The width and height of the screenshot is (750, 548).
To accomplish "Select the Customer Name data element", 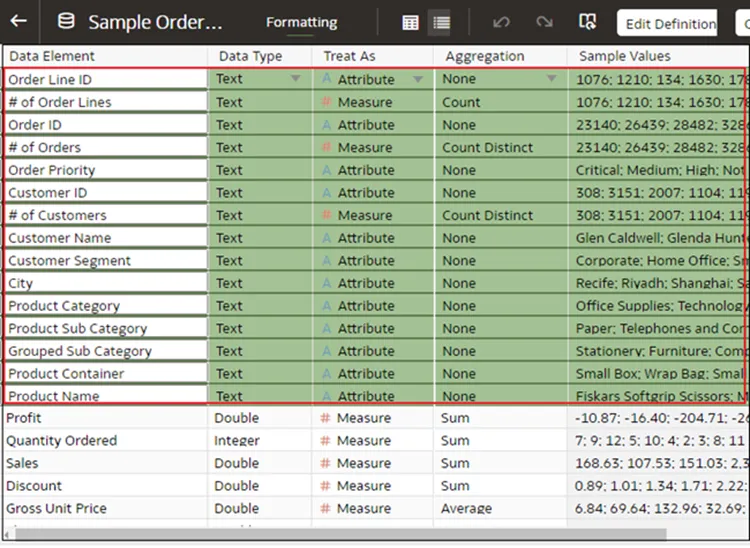I will 60,238.
